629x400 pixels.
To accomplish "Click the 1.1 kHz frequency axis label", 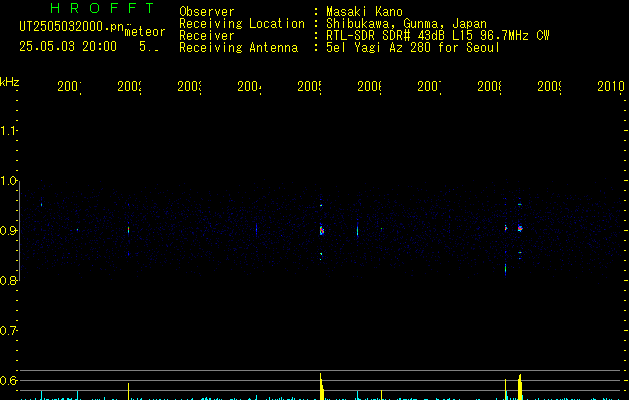I will coord(8,131).
